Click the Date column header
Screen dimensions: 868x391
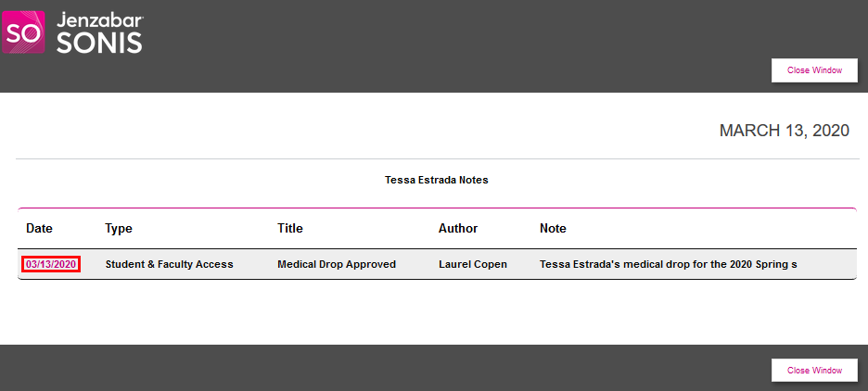click(x=39, y=228)
